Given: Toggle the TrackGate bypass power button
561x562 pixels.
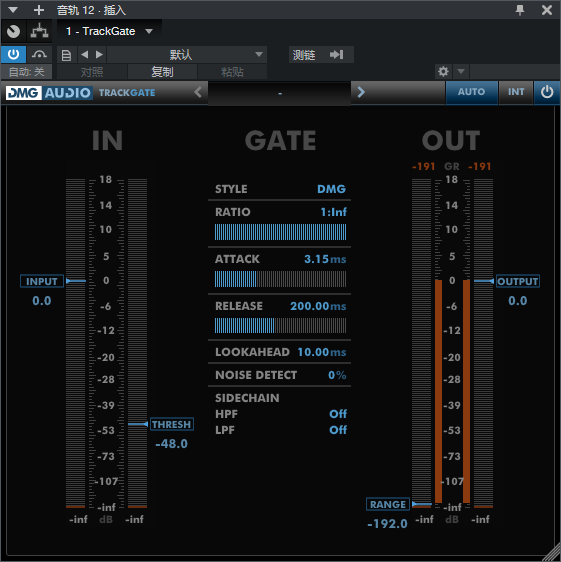Looking at the screenshot, I should [x=547, y=92].
